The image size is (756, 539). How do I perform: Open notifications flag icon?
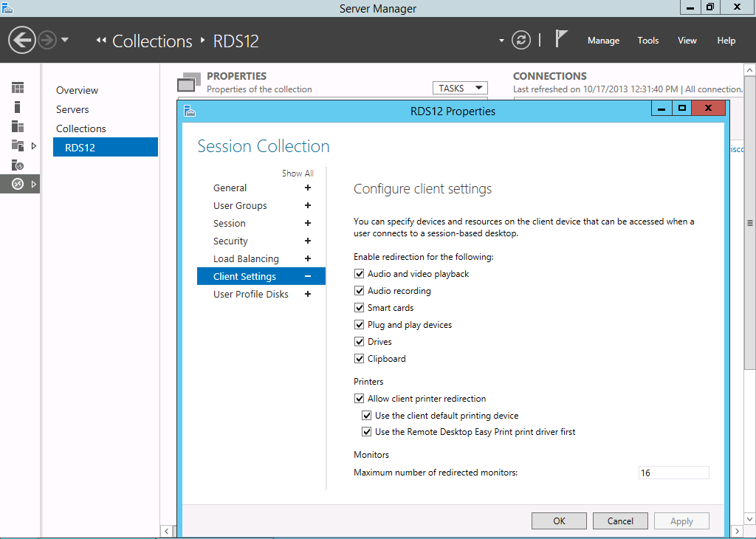(x=561, y=38)
